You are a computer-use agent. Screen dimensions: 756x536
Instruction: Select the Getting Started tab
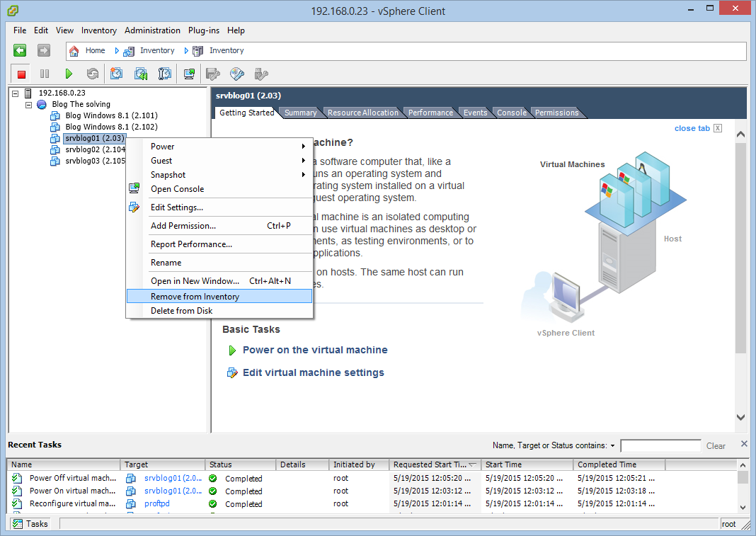pos(246,113)
